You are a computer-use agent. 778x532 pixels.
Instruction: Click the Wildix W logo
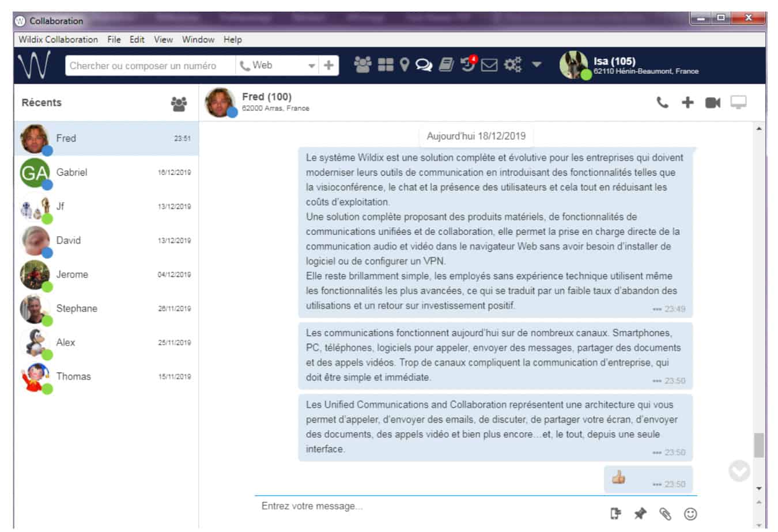click(34, 64)
